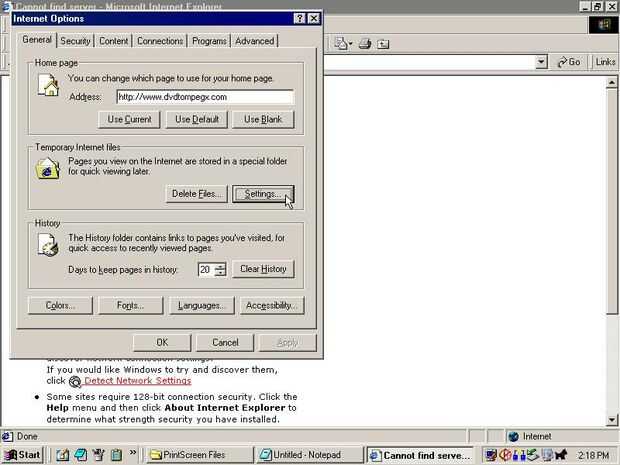620x465 pixels.
Task: Expand the quick launch chevron
Action: click(x=133, y=452)
